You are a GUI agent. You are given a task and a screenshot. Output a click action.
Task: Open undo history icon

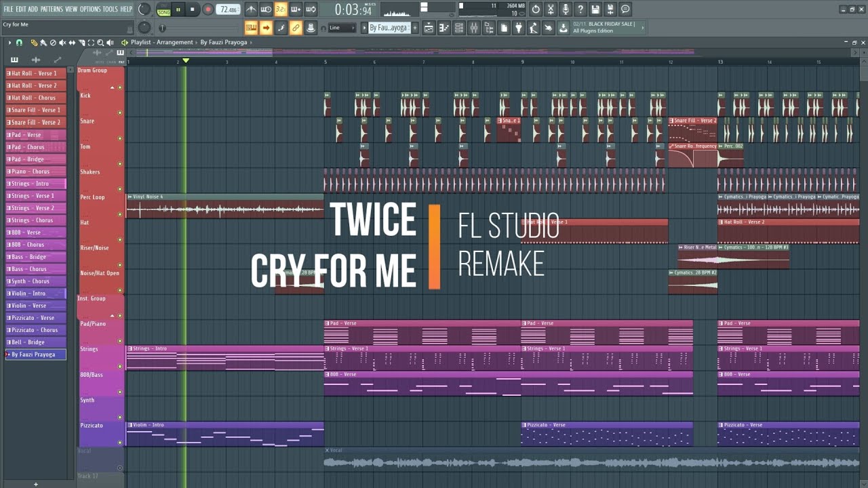coord(536,9)
